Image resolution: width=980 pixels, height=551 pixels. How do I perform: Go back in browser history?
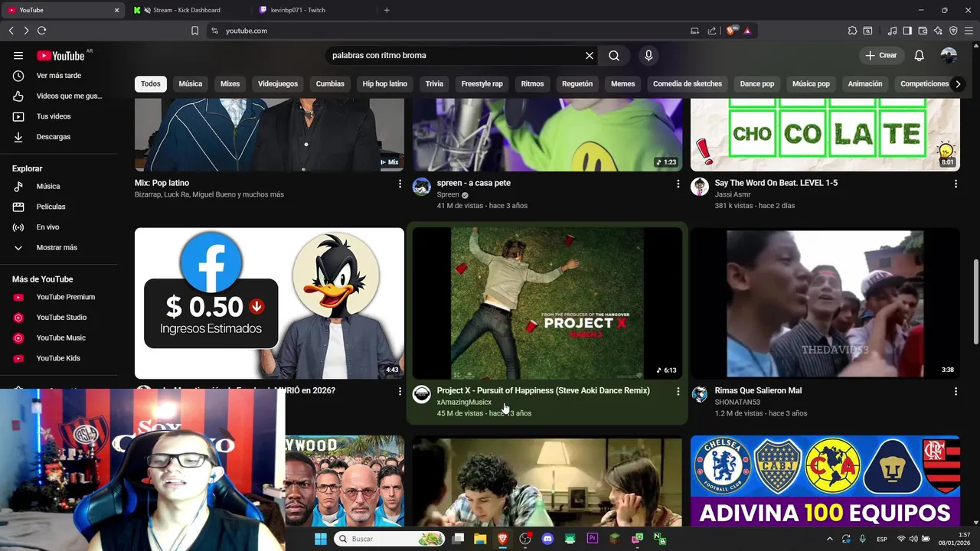coord(11,31)
